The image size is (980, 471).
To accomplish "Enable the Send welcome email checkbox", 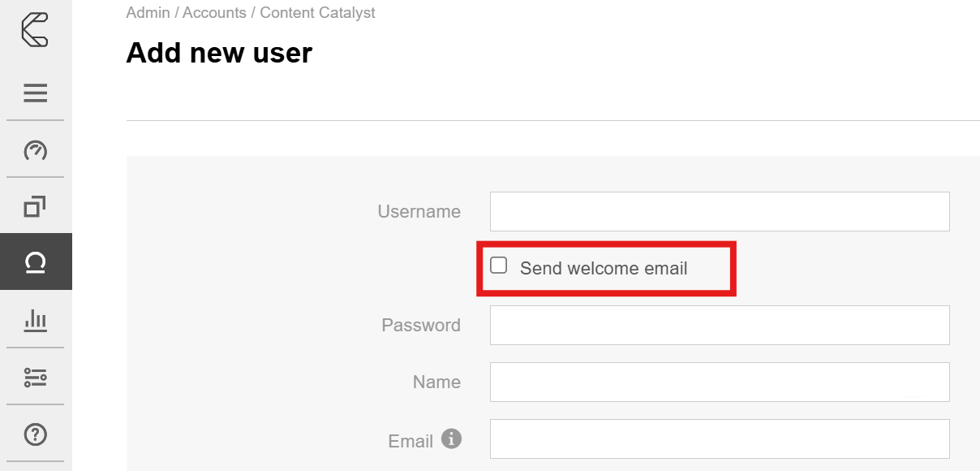I will pos(499,266).
